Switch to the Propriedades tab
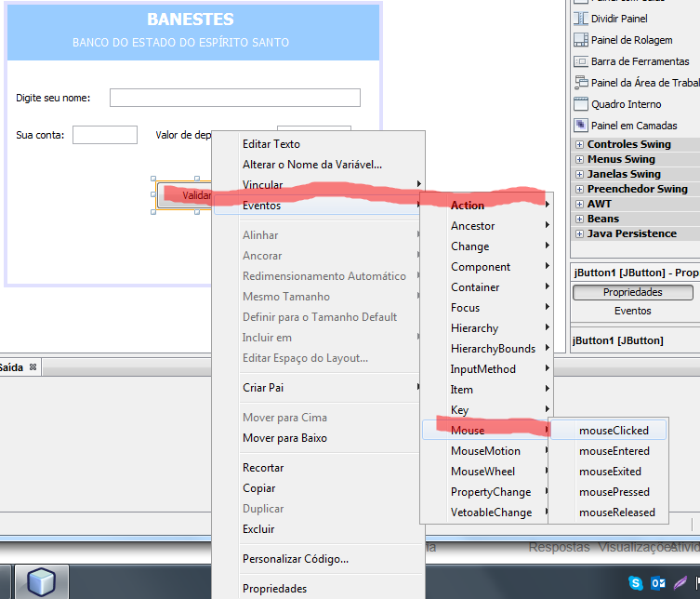Viewport: 700px width, 599px height. 632,292
